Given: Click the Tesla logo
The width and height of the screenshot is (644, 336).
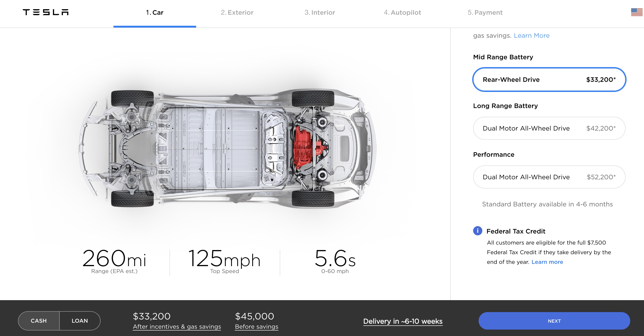Looking at the screenshot, I should (45, 12).
